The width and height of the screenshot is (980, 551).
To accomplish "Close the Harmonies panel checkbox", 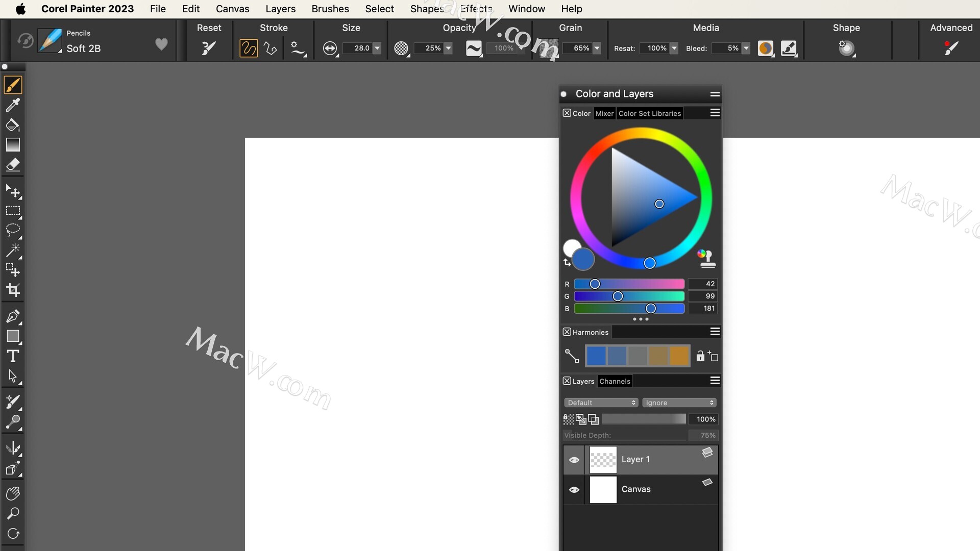I will (567, 332).
